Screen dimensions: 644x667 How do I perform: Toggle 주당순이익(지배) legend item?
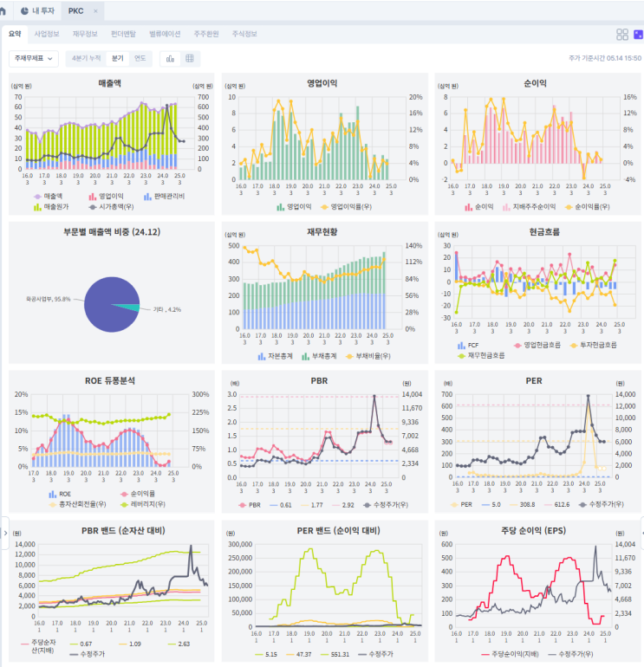click(x=510, y=654)
